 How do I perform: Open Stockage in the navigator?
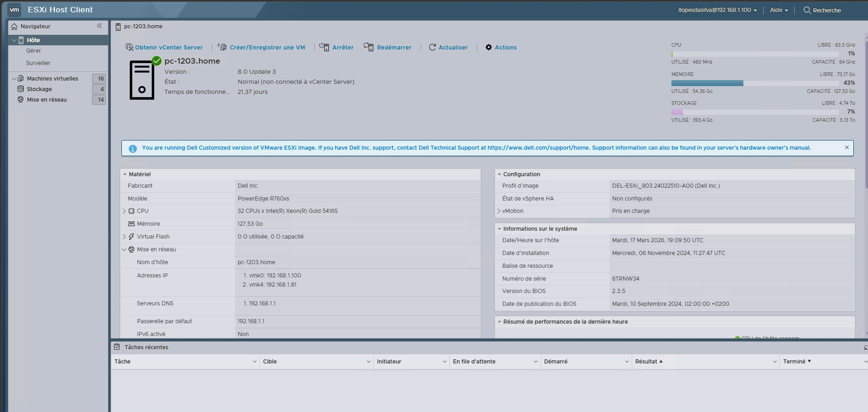39,89
